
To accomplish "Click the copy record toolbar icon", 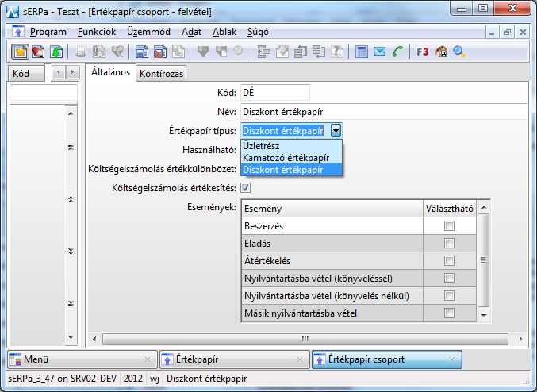I will point(178,52).
